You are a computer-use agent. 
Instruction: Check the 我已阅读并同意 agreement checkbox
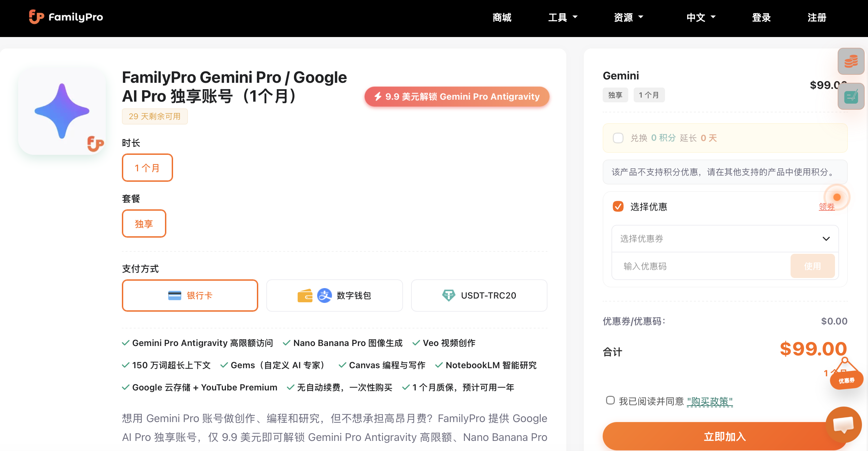[610, 400]
